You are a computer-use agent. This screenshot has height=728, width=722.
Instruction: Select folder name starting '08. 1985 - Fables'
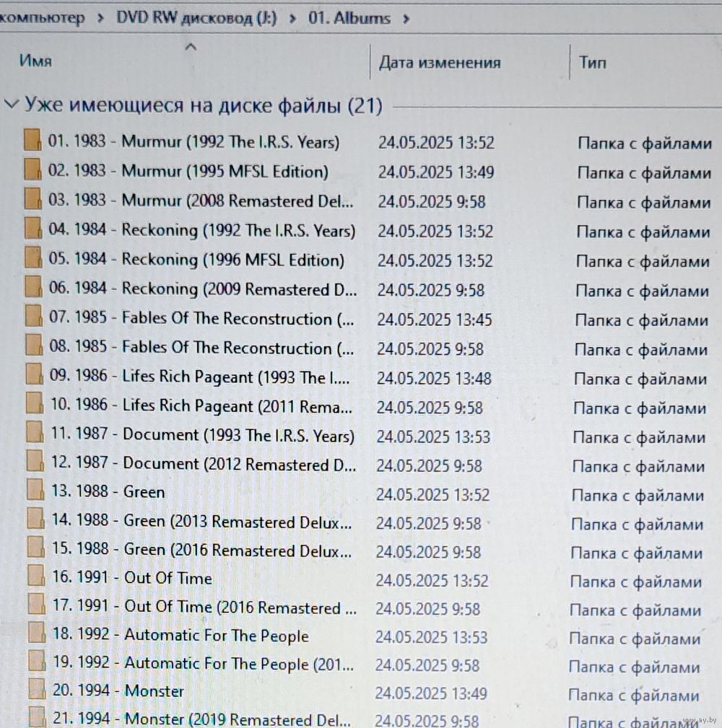201,347
